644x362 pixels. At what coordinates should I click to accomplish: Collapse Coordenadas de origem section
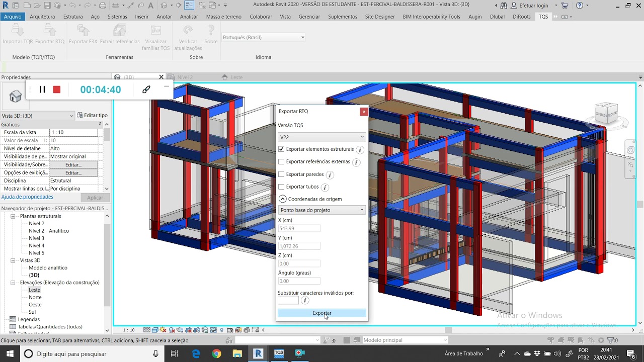tap(283, 199)
